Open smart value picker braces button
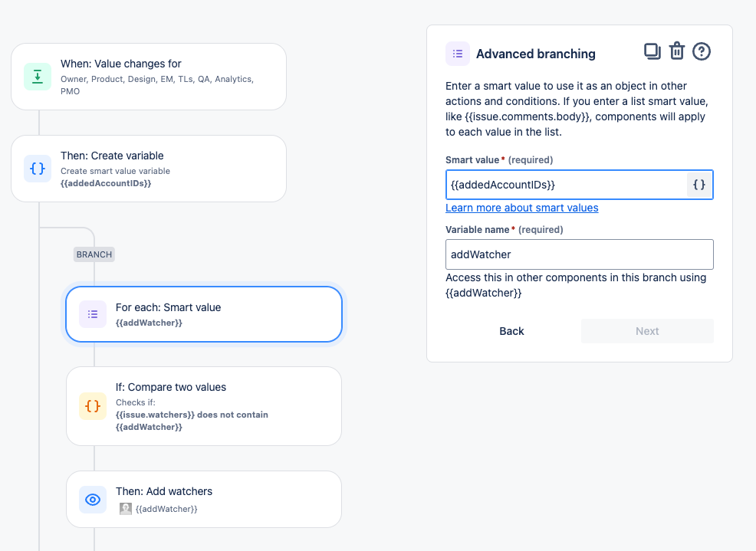 699,185
